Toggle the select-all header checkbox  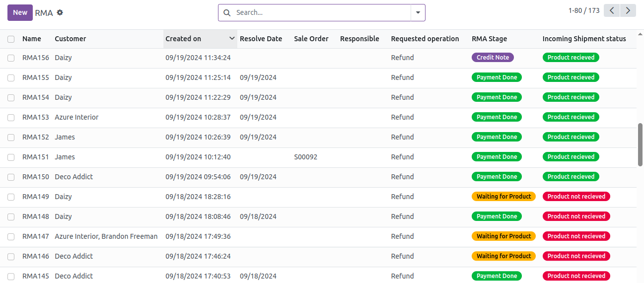[x=11, y=39]
